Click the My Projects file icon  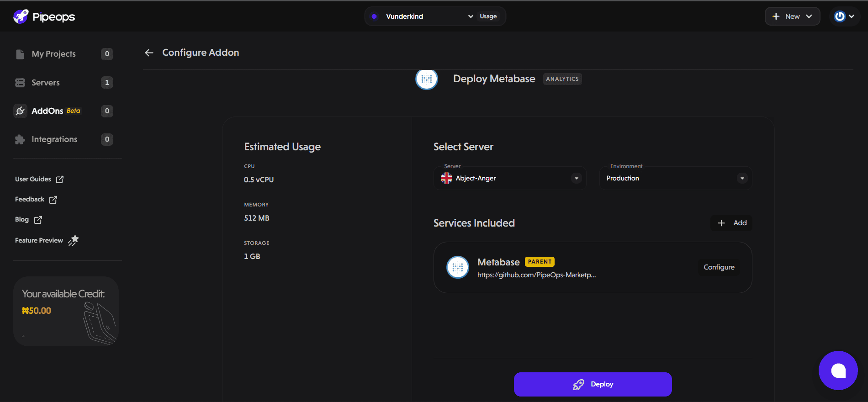[x=20, y=54]
